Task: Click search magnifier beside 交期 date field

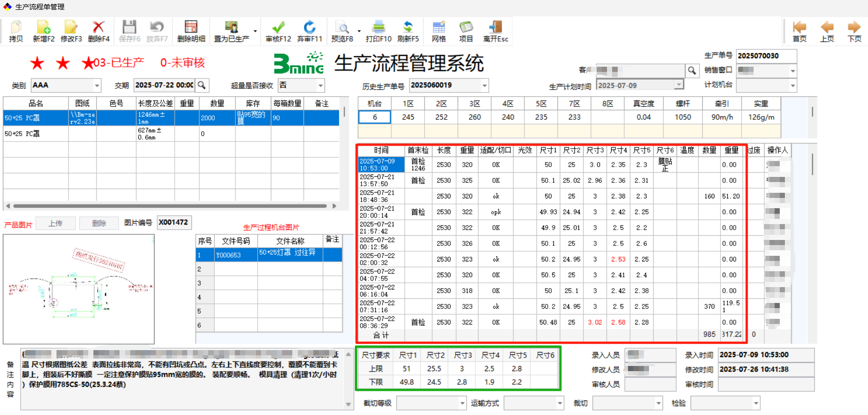Action: pyautogui.click(x=202, y=85)
